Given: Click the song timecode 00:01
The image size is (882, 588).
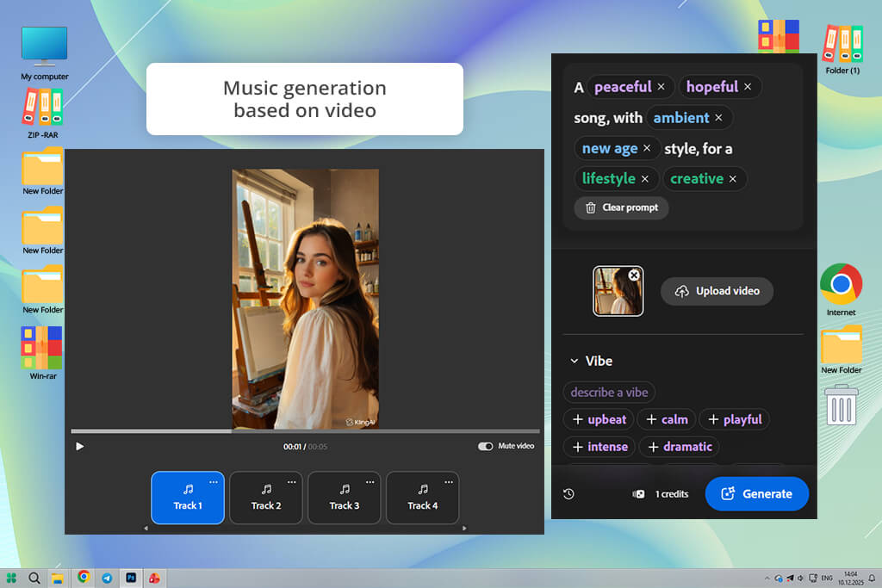Looking at the screenshot, I should 292,447.
